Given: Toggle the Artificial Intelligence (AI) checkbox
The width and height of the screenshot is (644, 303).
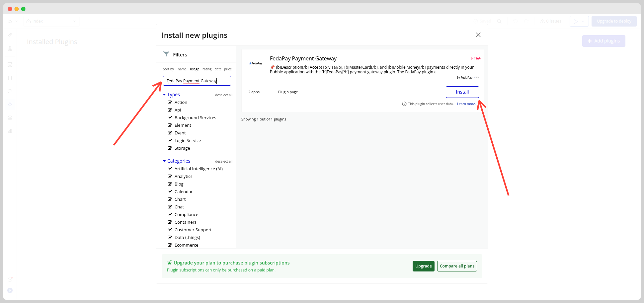Looking at the screenshot, I should [170, 169].
